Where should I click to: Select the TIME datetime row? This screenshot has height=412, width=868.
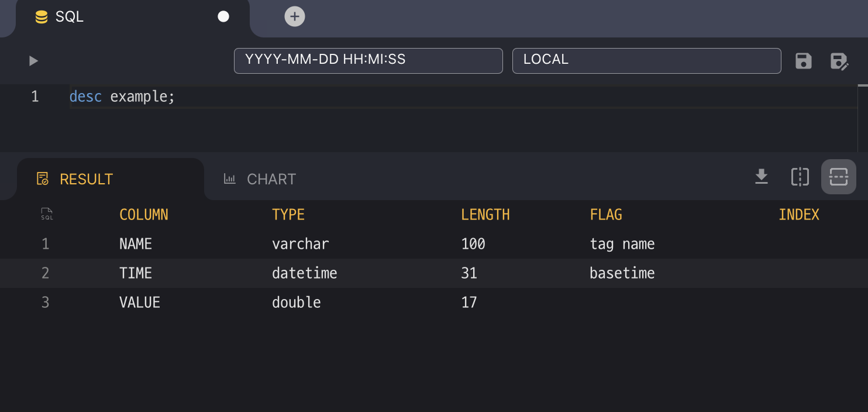[x=136, y=273]
